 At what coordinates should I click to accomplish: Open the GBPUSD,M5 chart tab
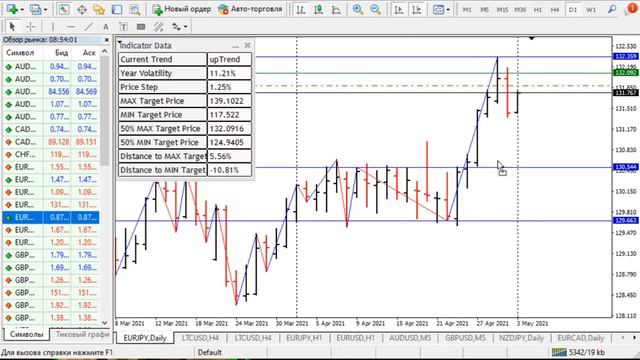(x=465, y=338)
